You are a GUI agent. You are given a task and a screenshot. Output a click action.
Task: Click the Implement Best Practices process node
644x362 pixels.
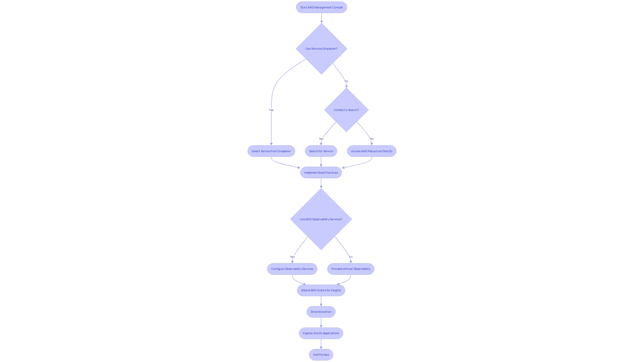pyautogui.click(x=321, y=172)
